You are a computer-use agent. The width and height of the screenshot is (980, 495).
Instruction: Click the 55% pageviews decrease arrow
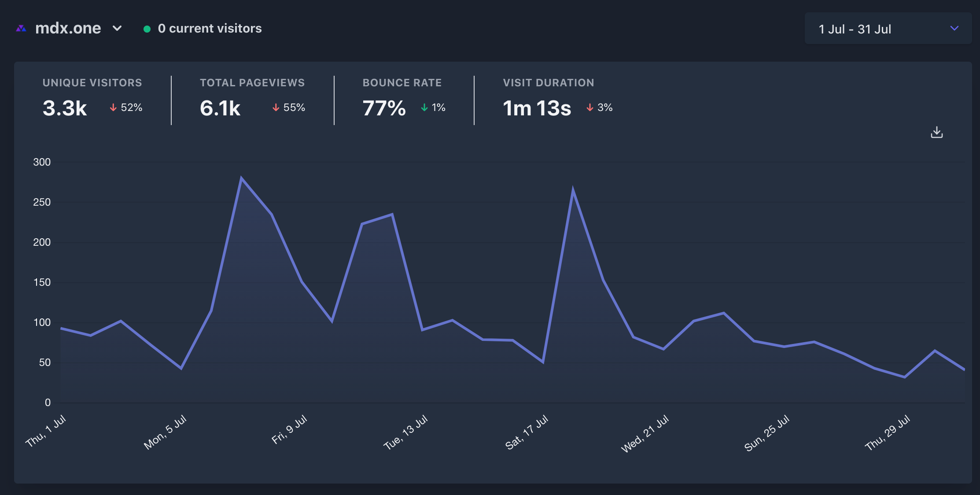(x=276, y=107)
